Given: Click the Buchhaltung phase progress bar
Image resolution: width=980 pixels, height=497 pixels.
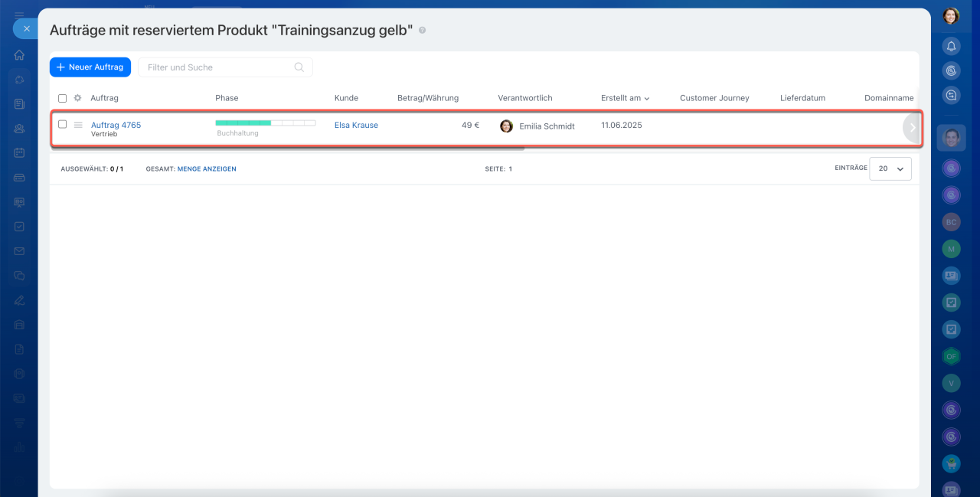Looking at the screenshot, I should click(x=265, y=123).
